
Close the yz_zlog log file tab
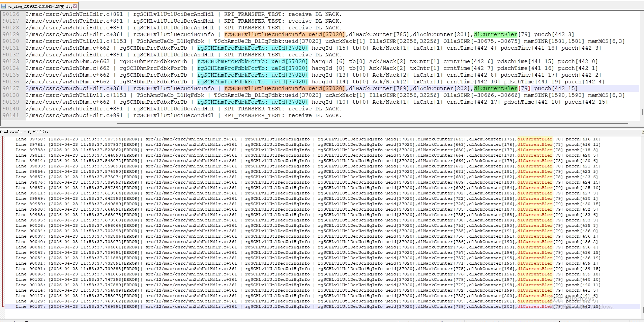(75, 6)
